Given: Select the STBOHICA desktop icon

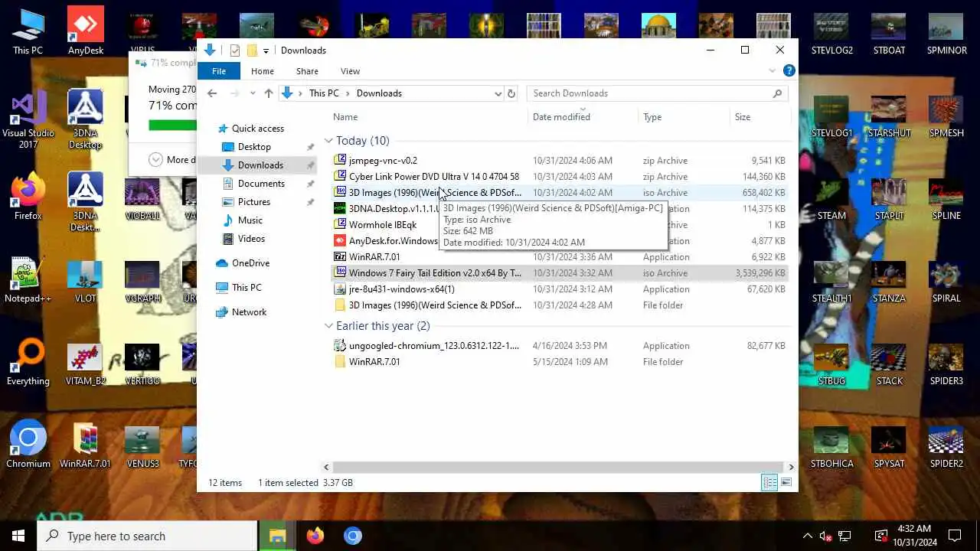Looking at the screenshot, I should point(831,447).
